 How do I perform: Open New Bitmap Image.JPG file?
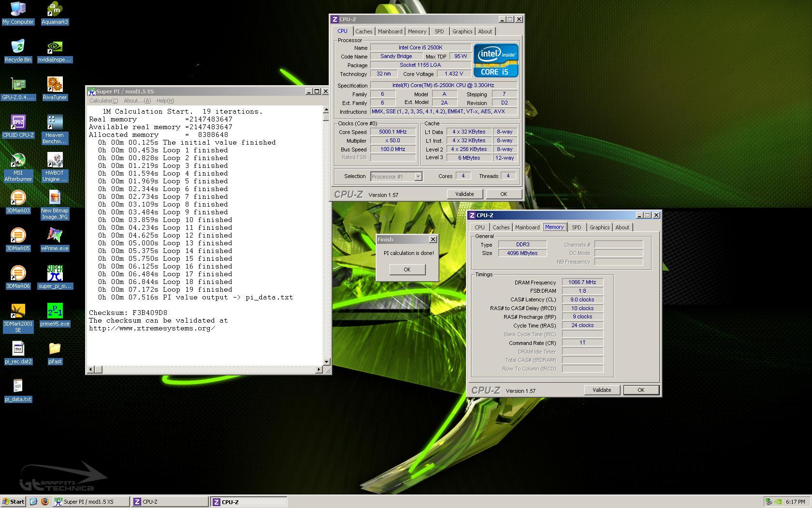[x=55, y=205]
